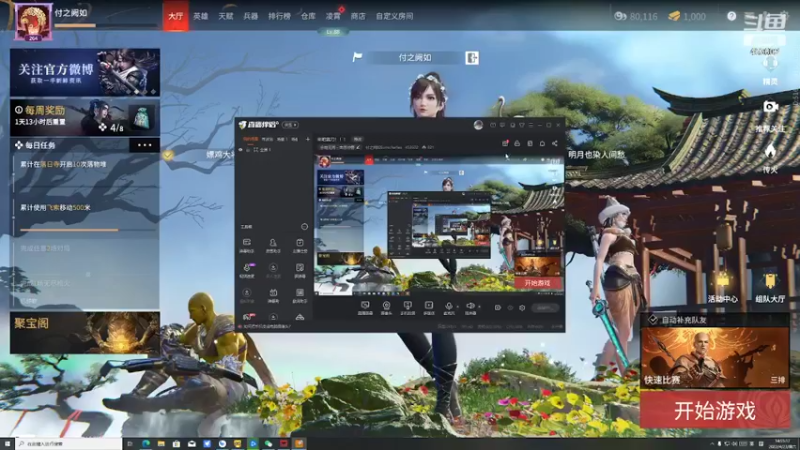This screenshot has width=800, height=450.
Task: Add a camera source in the streaming app
Action: [x=386, y=306]
